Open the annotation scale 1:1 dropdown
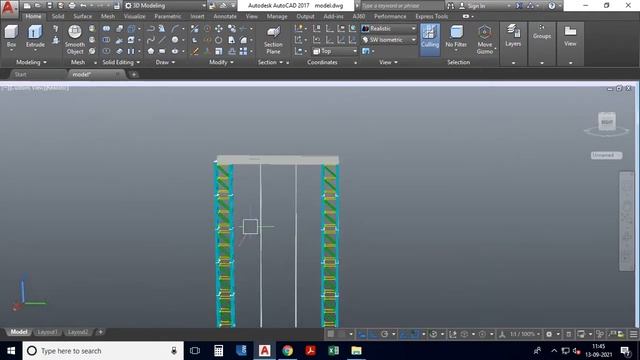This screenshot has height=360, width=640. pyautogui.click(x=524, y=334)
